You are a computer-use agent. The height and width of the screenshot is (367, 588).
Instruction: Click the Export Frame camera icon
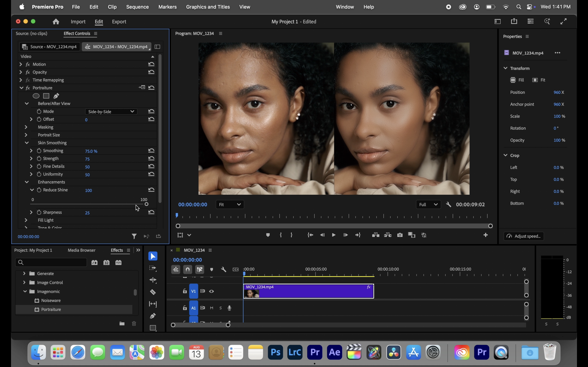(400, 235)
